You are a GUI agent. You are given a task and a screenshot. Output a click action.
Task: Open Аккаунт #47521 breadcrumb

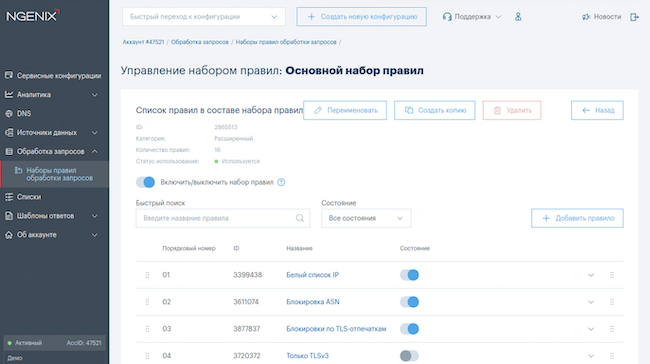click(143, 42)
